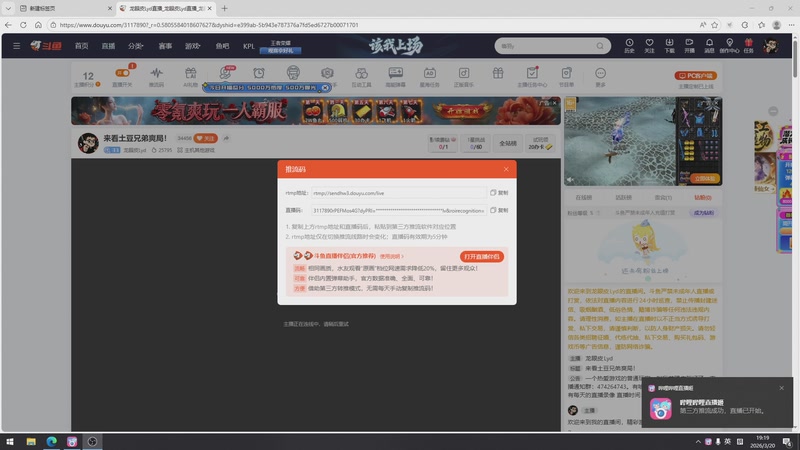The height and width of the screenshot is (450, 800).
Task: Open the 主播任务中心 checklist icon
Action: coord(532,77)
